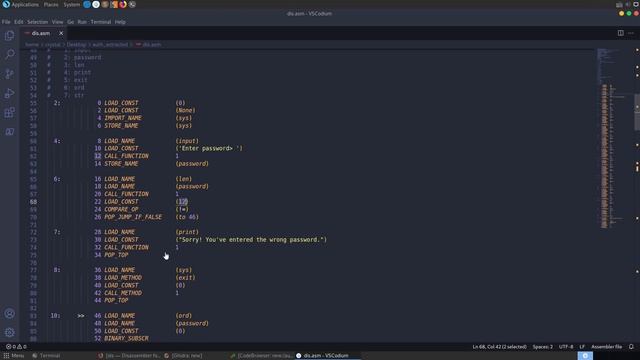Open the Terminal menu
Screen dimensions: 640x360
click(101, 22)
